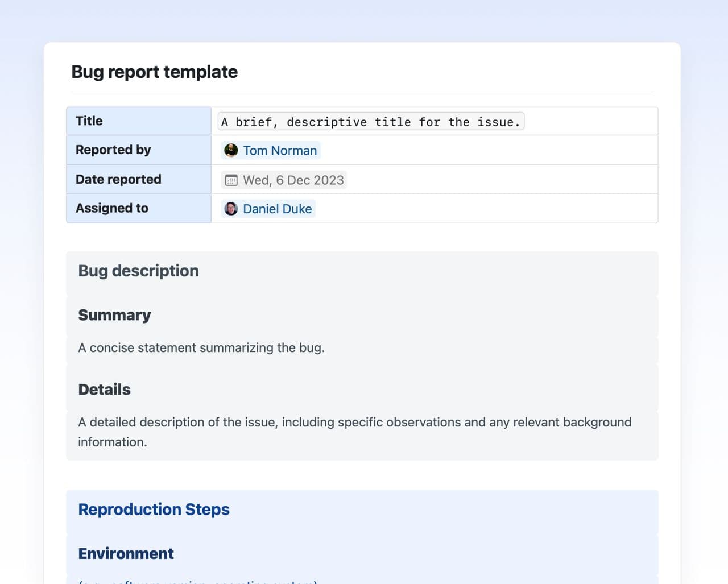Click the detailed description paragraph text
The height and width of the screenshot is (584, 728).
pos(354,423)
